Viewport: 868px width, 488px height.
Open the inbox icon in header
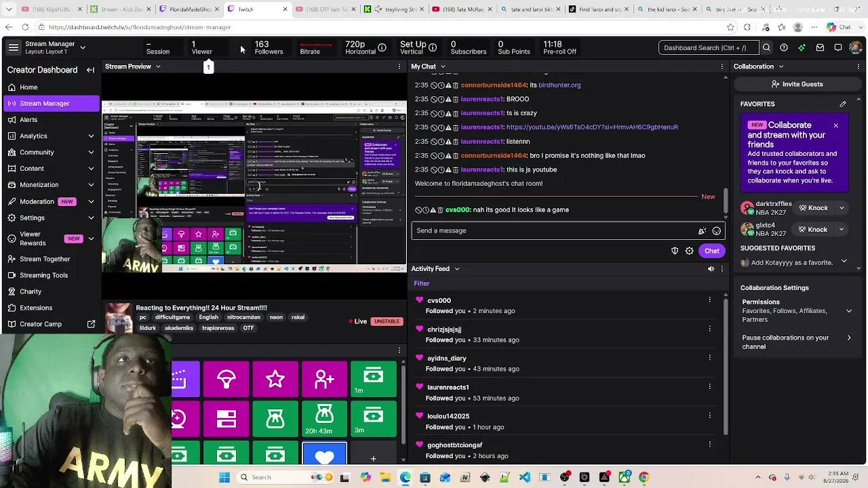point(820,47)
